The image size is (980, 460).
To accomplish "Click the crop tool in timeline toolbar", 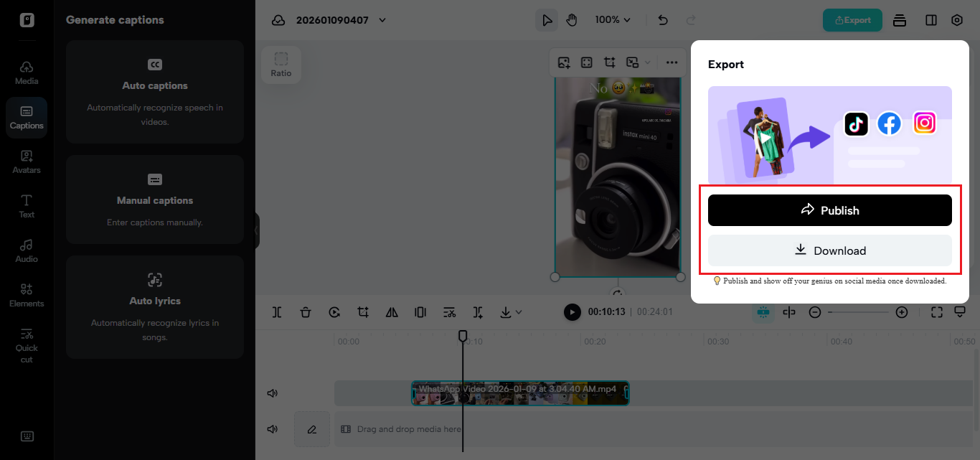I will [363, 312].
